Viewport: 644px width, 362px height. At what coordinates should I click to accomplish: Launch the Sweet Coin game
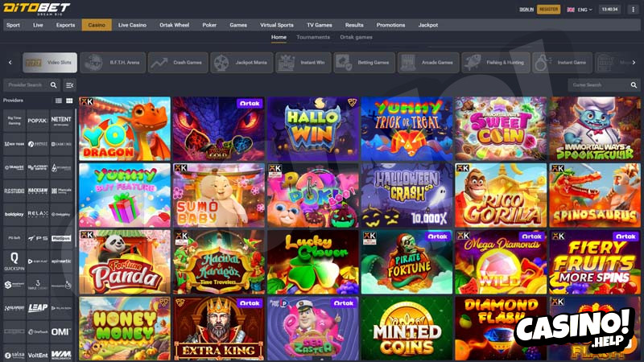(x=501, y=129)
